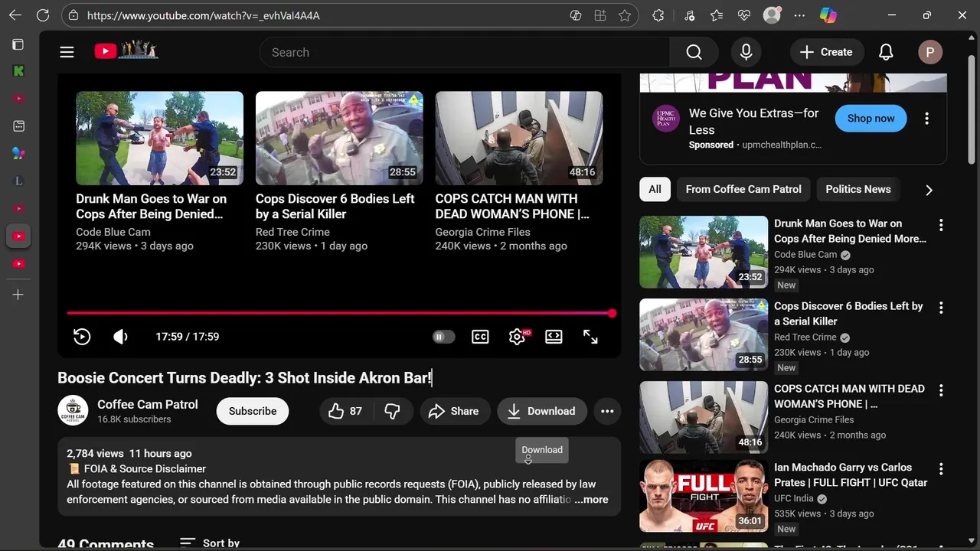Open sidebar Ian Machado Garry fight thumbnail
This screenshot has height=551, width=980.
pos(704,496)
